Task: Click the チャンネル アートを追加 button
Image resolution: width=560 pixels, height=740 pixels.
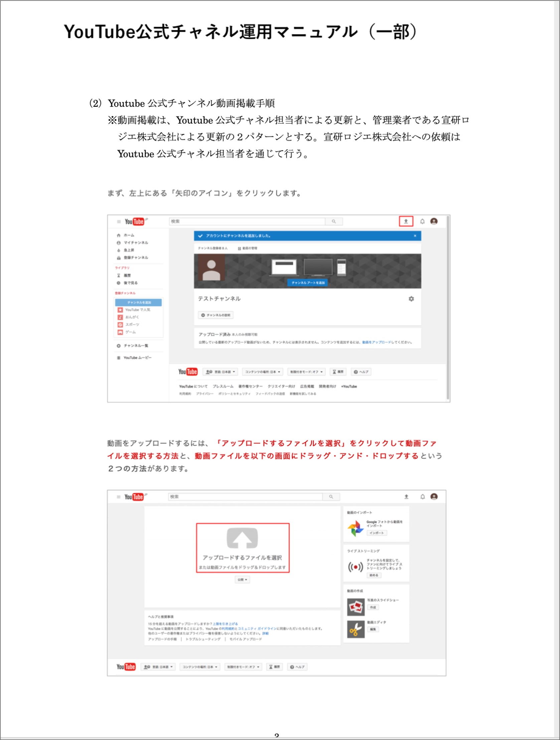Action: (x=308, y=283)
